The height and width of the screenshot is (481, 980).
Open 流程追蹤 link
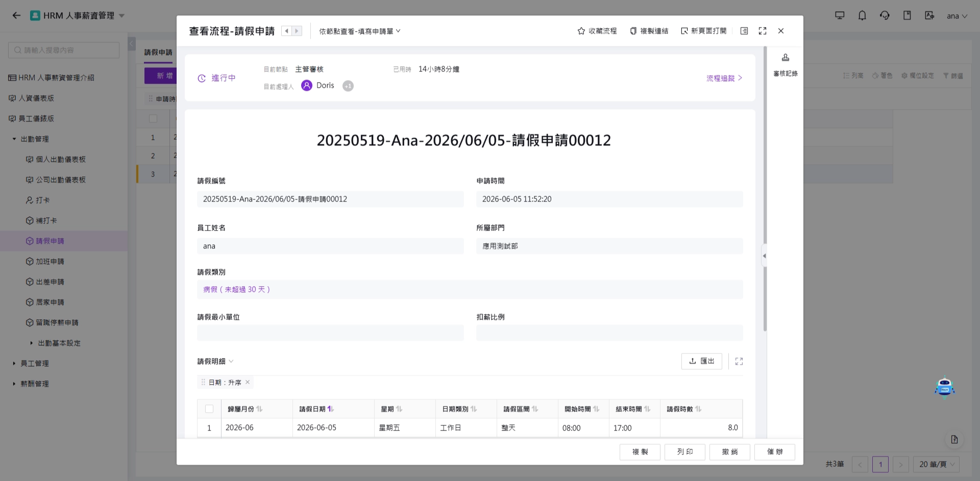point(724,78)
